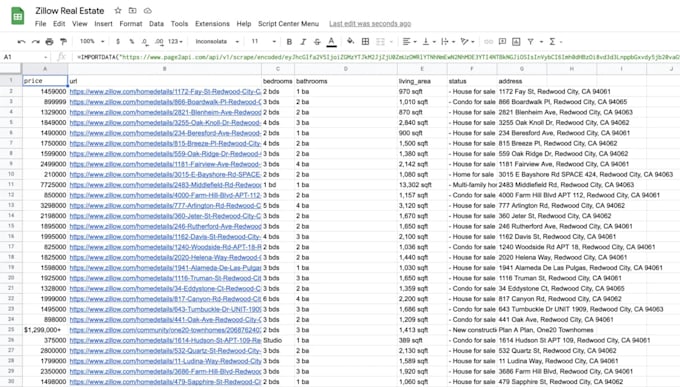Viewport: 680px width, 387px height.
Task: Open the 1172 Fay St Zillow link
Action: tap(165, 92)
